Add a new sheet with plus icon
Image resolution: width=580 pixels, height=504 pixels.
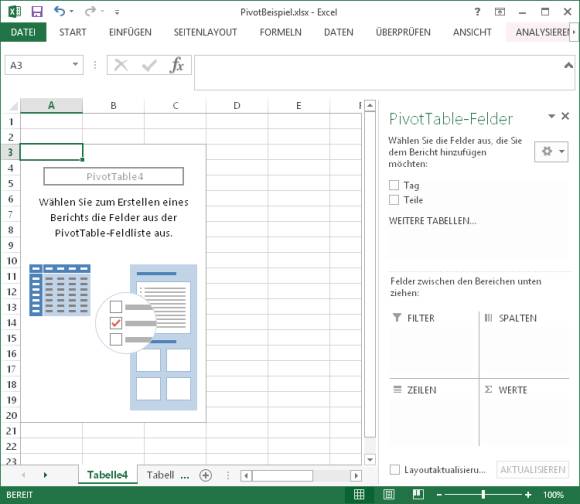tap(206, 475)
